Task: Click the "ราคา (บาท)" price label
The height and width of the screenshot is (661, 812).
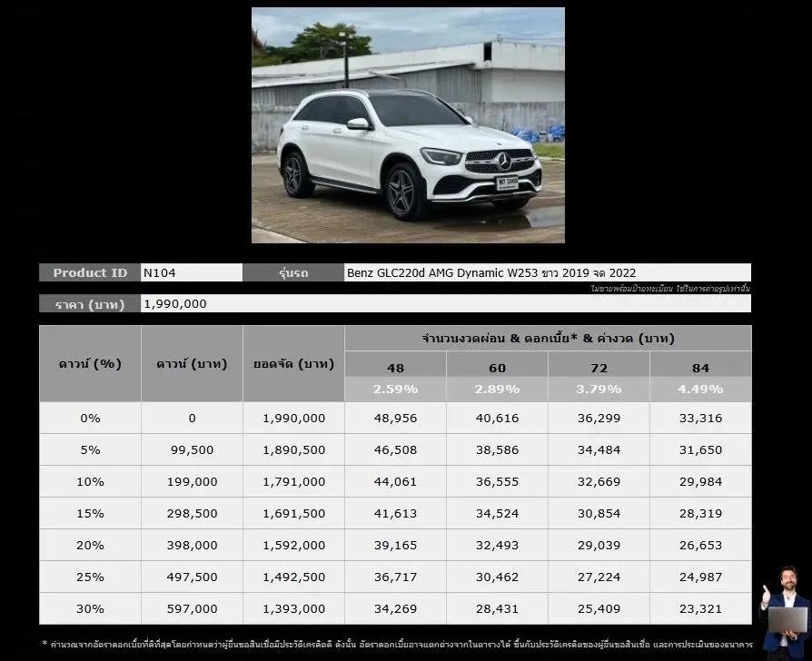Action: (90, 304)
